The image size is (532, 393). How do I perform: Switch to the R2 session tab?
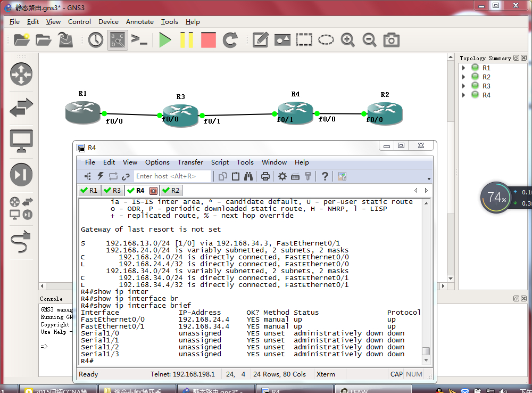[x=171, y=190]
